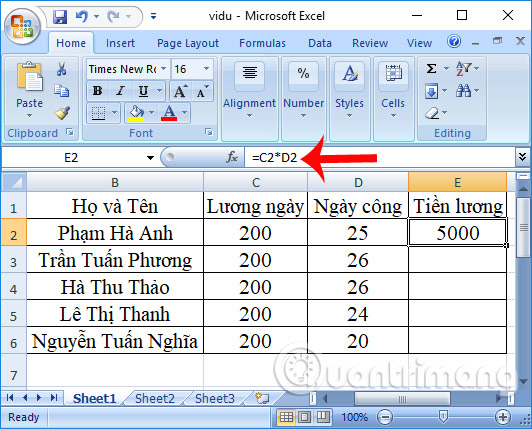
Task: Increase font size with Grow Font
Action: pos(180,91)
